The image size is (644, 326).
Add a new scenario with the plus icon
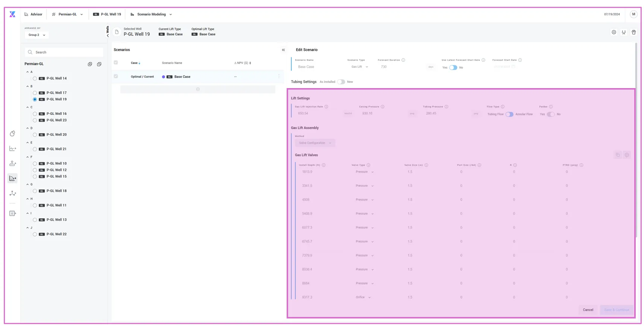198,89
